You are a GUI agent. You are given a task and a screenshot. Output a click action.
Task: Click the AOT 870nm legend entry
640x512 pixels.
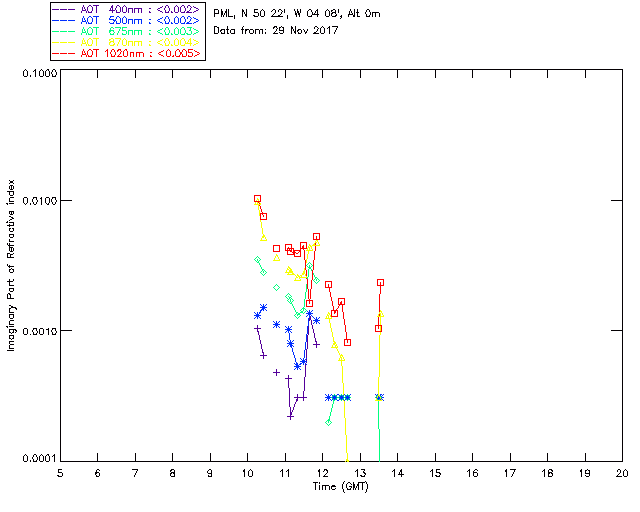126,42
